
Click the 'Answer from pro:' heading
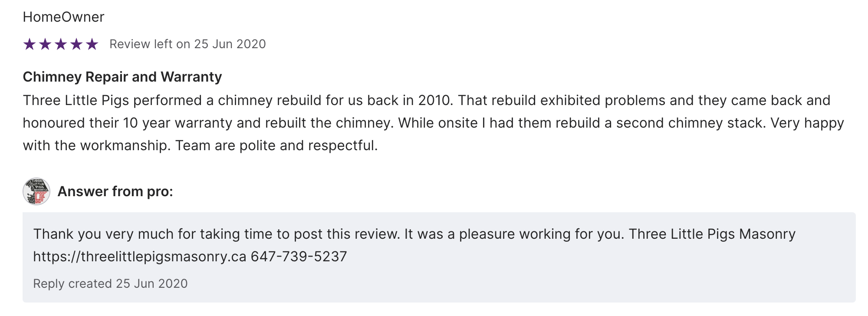[x=115, y=191]
